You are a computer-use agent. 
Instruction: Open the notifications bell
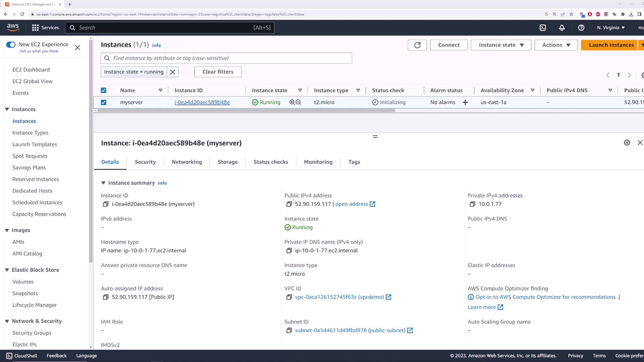pyautogui.click(x=562, y=28)
